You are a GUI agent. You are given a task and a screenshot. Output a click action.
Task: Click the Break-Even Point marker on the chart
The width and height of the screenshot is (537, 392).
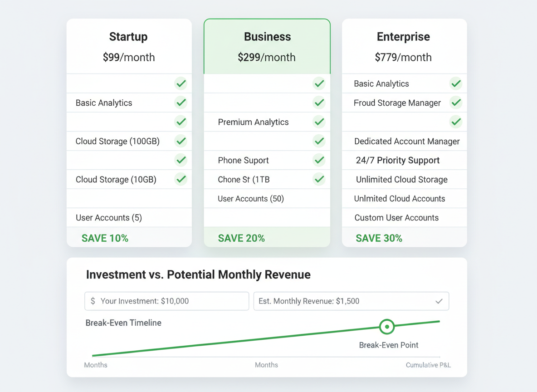point(387,327)
